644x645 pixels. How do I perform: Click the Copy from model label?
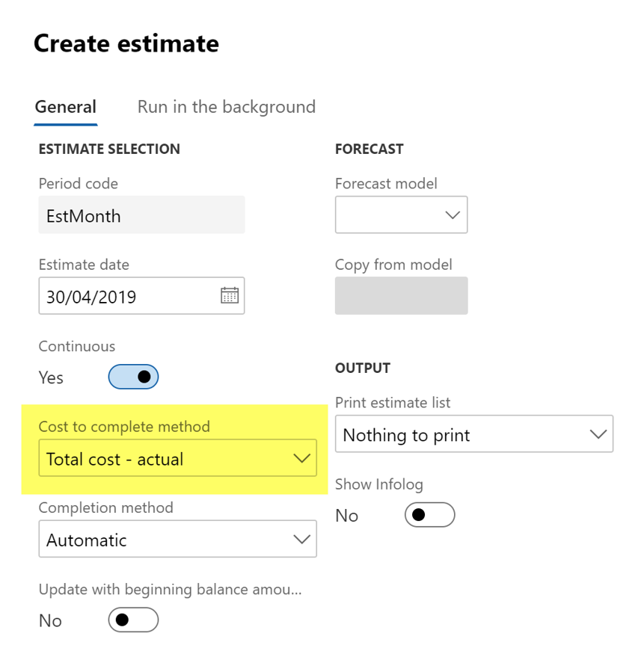[x=393, y=265]
